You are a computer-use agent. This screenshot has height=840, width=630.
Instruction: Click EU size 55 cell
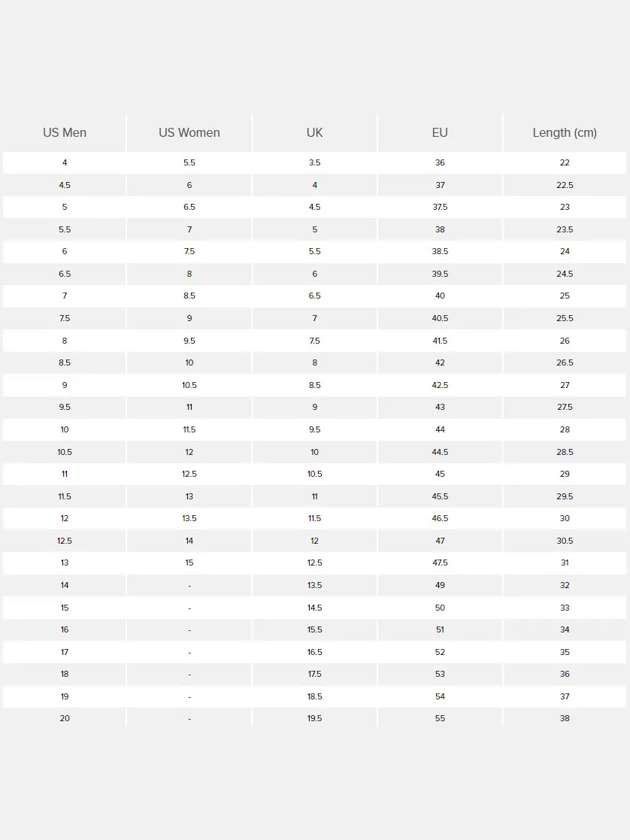440,718
